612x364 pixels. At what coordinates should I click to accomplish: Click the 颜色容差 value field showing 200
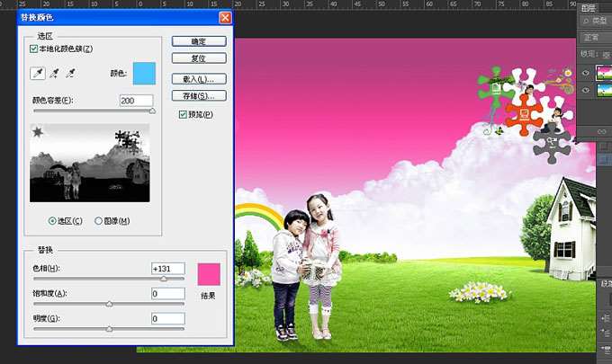click(x=136, y=101)
